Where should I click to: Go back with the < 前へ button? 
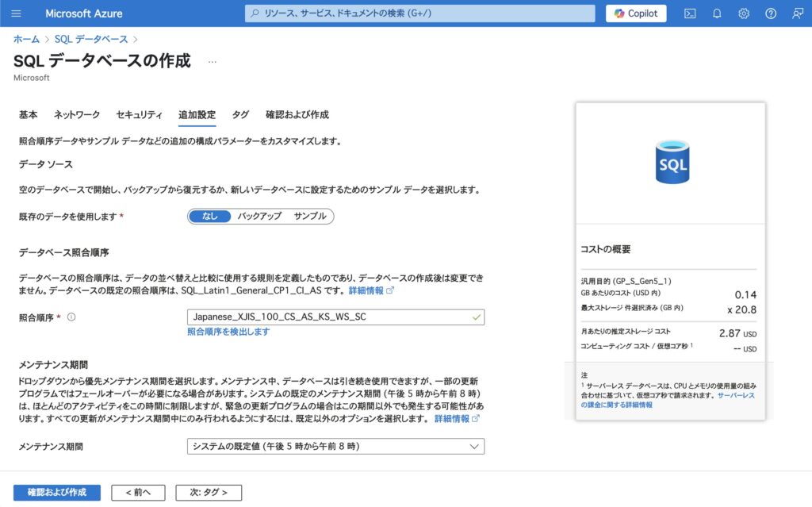point(138,493)
